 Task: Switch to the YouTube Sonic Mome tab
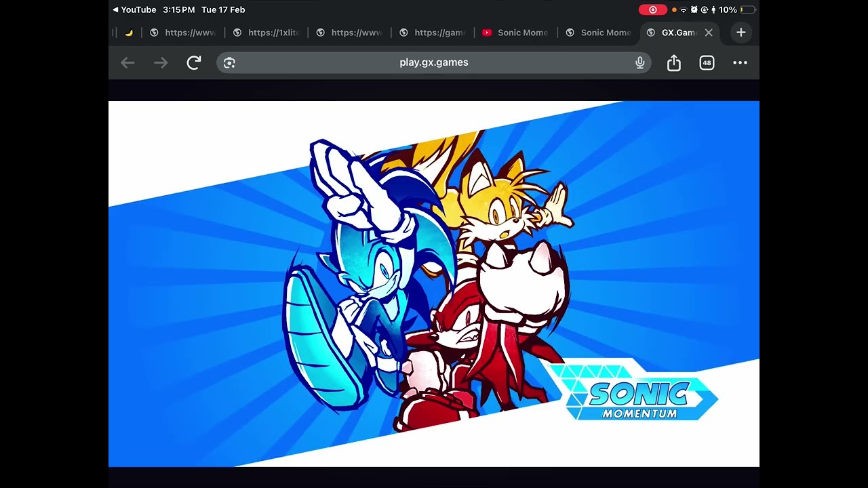click(515, 33)
